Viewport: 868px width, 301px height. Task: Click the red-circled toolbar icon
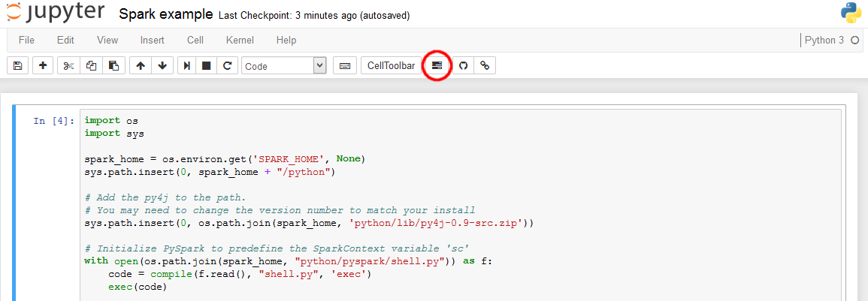tap(437, 66)
